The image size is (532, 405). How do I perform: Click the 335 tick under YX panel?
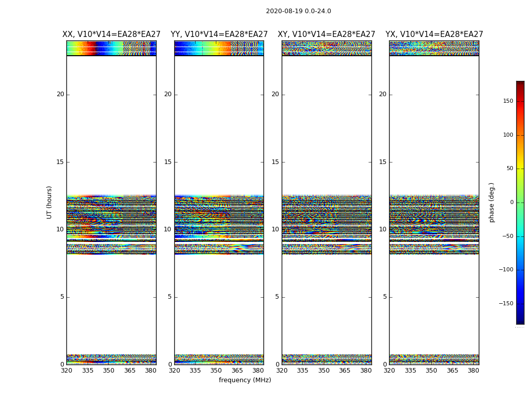[x=410, y=371]
